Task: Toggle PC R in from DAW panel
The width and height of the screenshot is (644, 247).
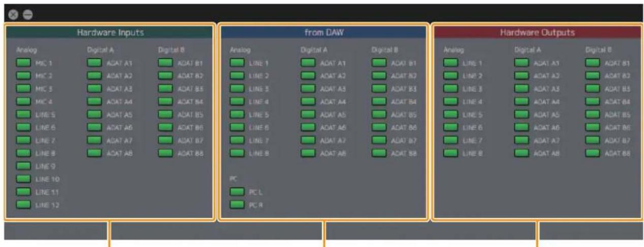Action: tap(237, 205)
